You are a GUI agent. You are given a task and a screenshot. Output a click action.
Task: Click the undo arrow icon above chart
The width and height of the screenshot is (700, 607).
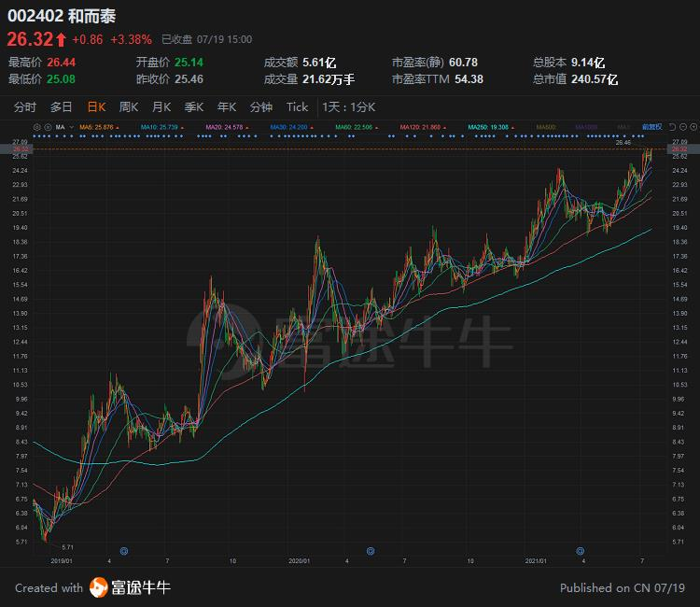(x=672, y=127)
